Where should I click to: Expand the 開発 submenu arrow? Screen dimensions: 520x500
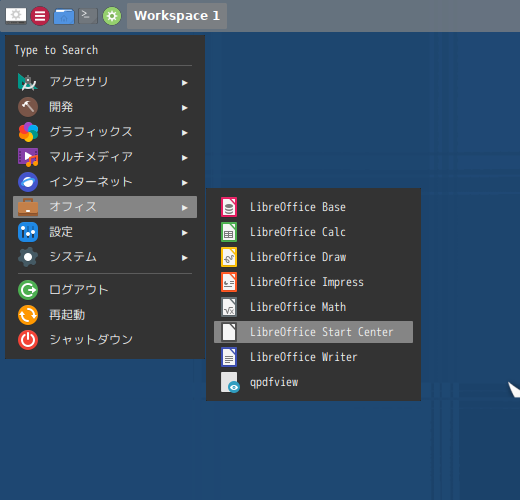click(x=184, y=108)
